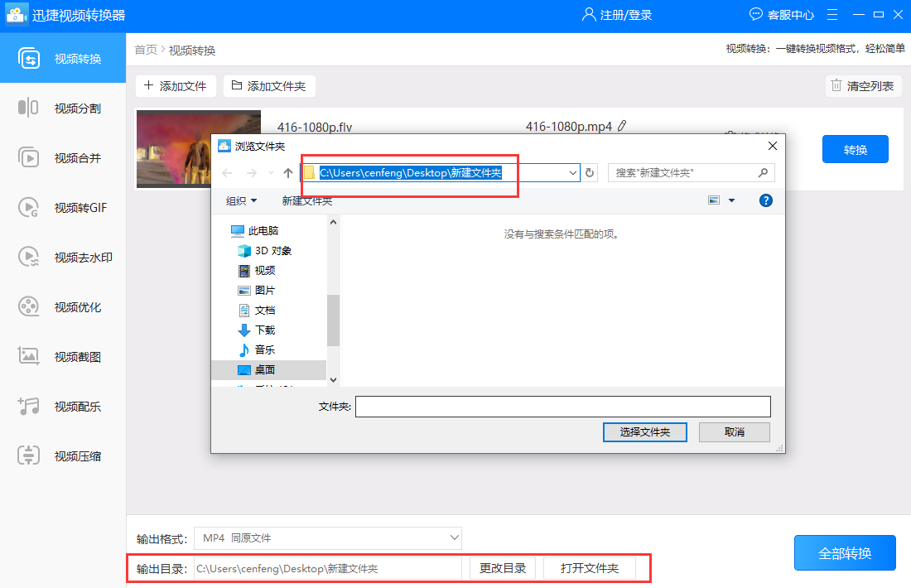Image resolution: width=911 pixels, height=588 pixels.
Task: Close the 浏览文件夹 dialog
Action: pyautogui.click(x=772, y=146)
